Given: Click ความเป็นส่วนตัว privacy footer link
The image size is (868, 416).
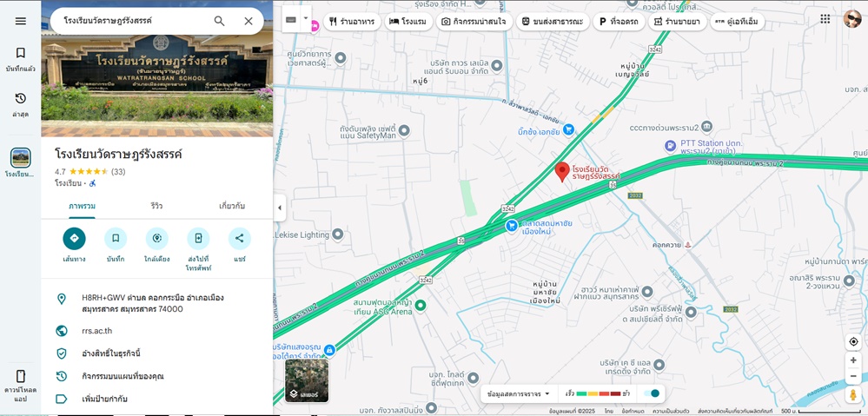Looking at the screenshot, I should point(671,412).
